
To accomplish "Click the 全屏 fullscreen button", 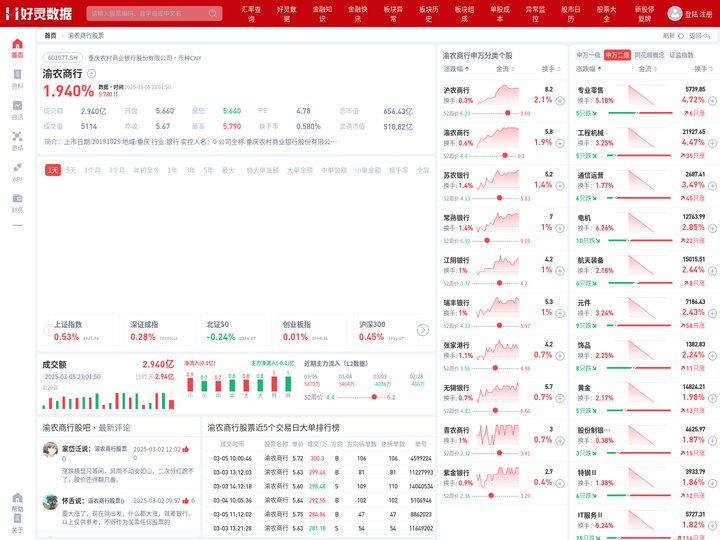I will pyautogui.click(x=422, y=170).
